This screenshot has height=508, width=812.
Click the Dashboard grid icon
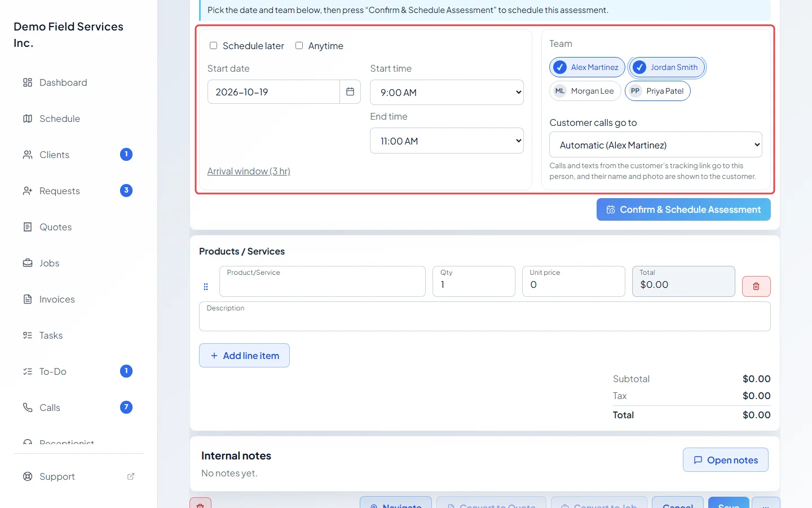(x=28, y=82)
